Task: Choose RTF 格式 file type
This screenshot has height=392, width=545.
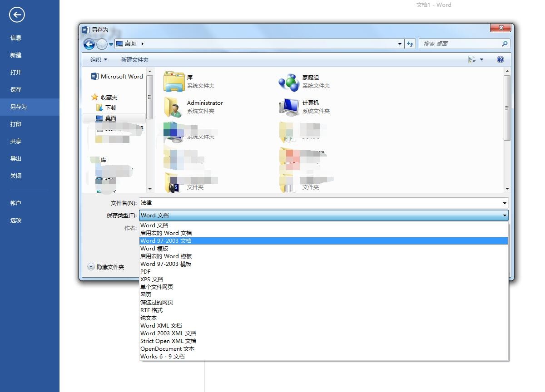Action: (x=323, y=310)
